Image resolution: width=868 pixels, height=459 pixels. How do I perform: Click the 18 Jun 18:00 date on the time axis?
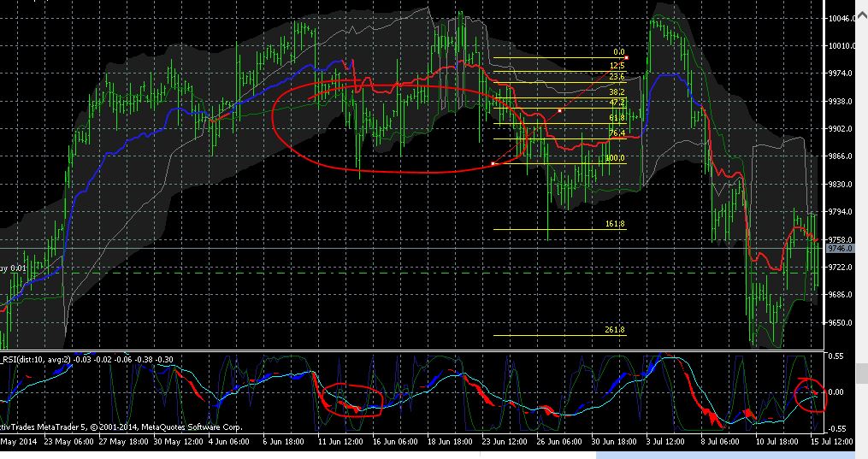(452, 441)
